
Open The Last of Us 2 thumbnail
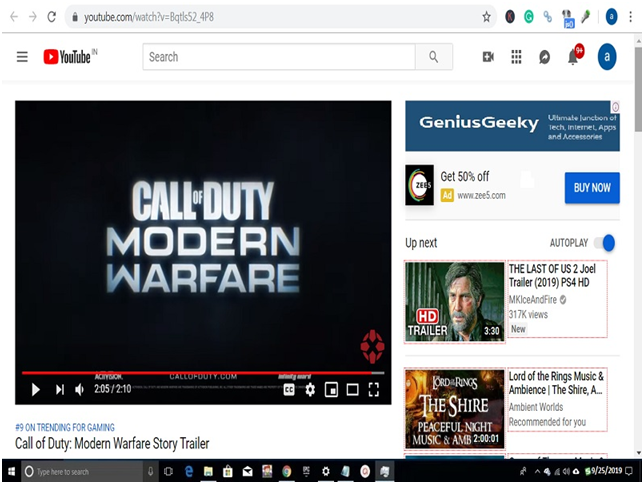point(455,302)
